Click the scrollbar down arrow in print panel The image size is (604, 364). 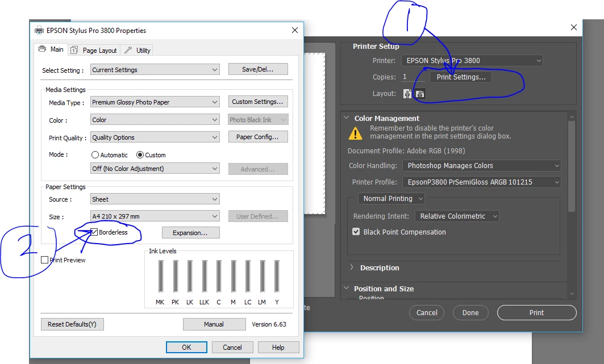click(x=572, y=294)
